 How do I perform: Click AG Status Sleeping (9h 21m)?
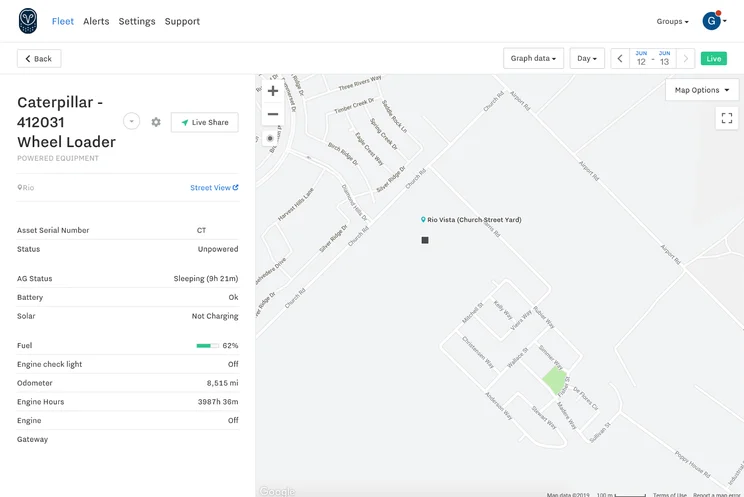(x=206, y=279)
